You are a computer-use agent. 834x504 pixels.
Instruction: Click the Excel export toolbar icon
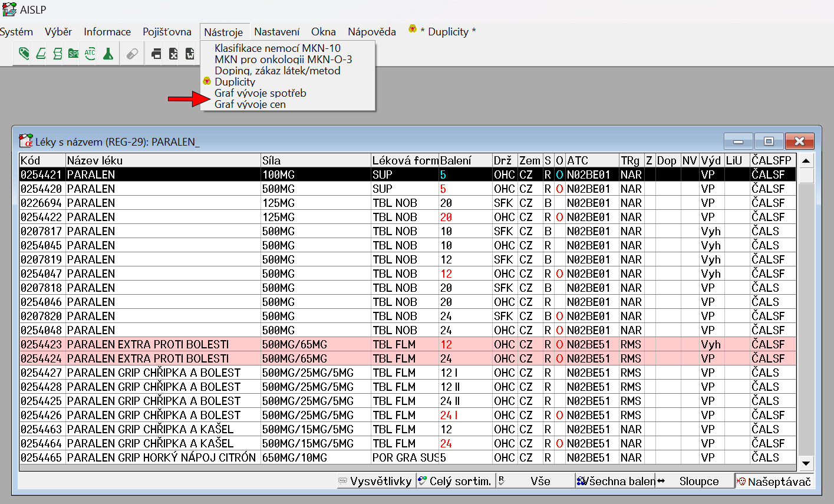pos(173,54)
